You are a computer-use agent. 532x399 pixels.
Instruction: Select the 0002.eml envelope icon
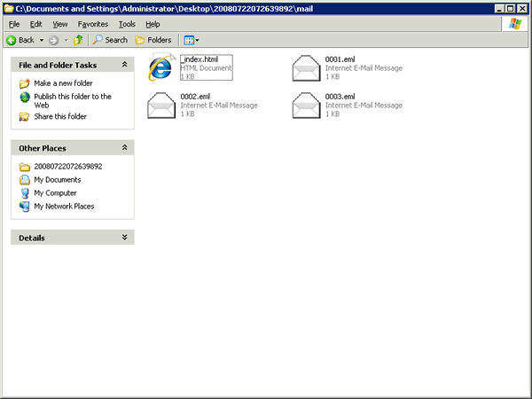click(161, 106)
